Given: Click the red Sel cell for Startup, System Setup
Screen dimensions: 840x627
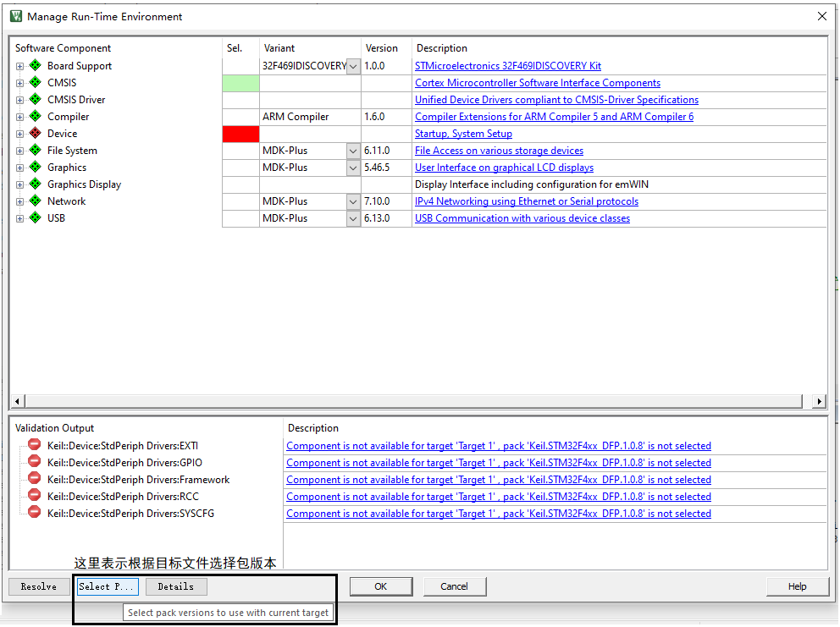Looking at the screenshot, I should tap(240, 133).
